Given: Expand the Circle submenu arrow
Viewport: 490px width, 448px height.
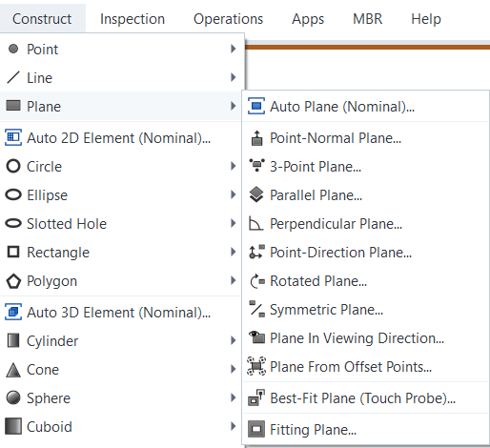Looking at the screenshot, I should click(x=234, y=166).
